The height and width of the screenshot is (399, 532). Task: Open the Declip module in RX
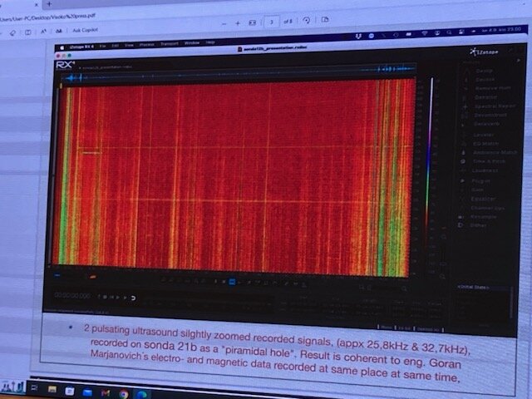pyautogui.click(x=484, y=71)
